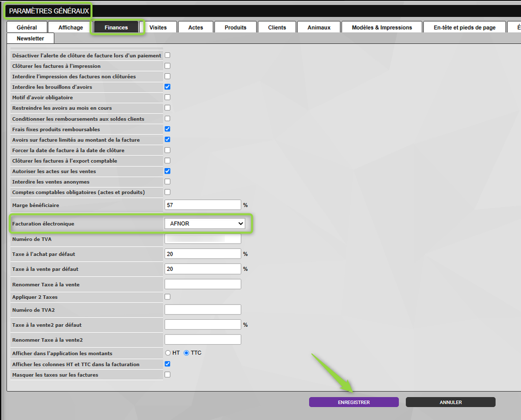This screenshot has width=521, height=420.
Task: Open the En-tête et pieds de page tab
Action: (x=465, y=27)
